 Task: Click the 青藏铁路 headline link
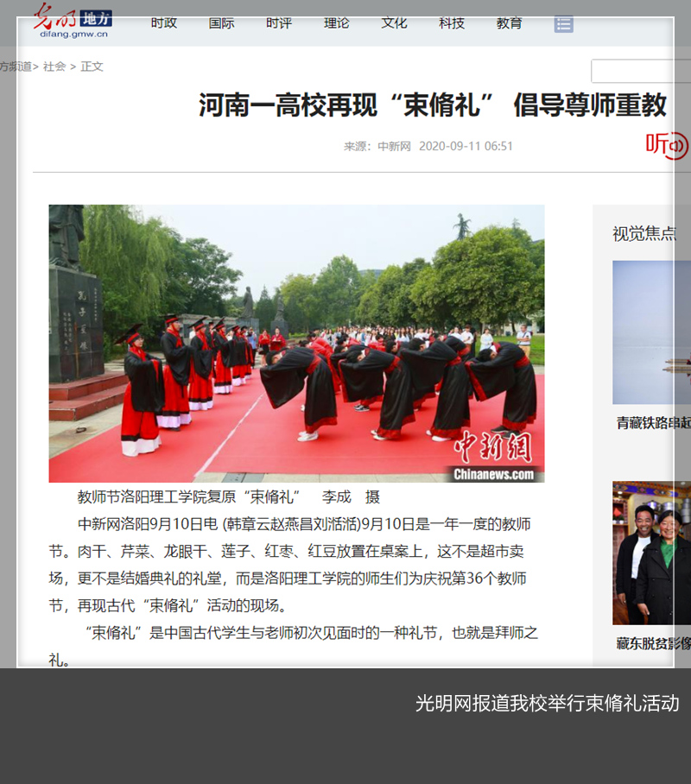(x=653, y=423)
